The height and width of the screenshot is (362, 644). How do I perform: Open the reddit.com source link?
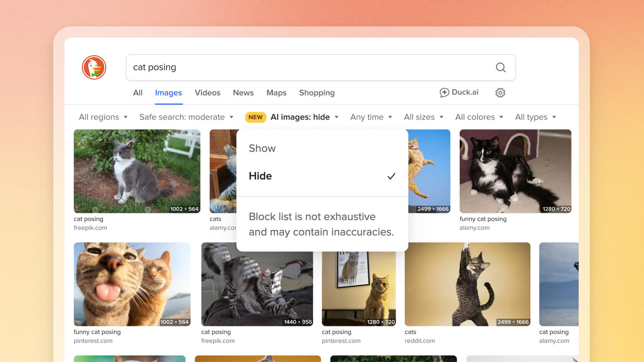tap(419, 341)
